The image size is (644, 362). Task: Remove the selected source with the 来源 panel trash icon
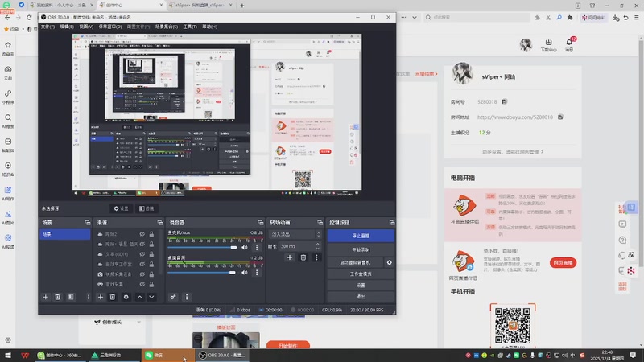[112, 297]
